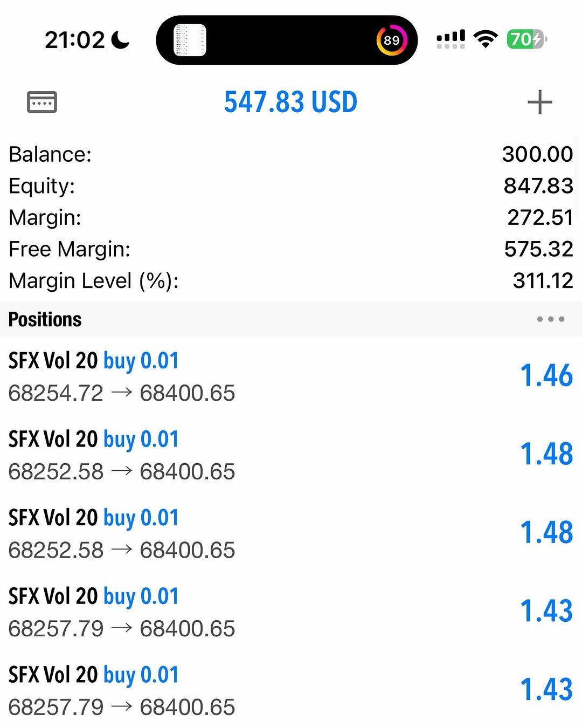Tap the cellular signal bars icon
This screenshot has height=728, width=582.
451,39
